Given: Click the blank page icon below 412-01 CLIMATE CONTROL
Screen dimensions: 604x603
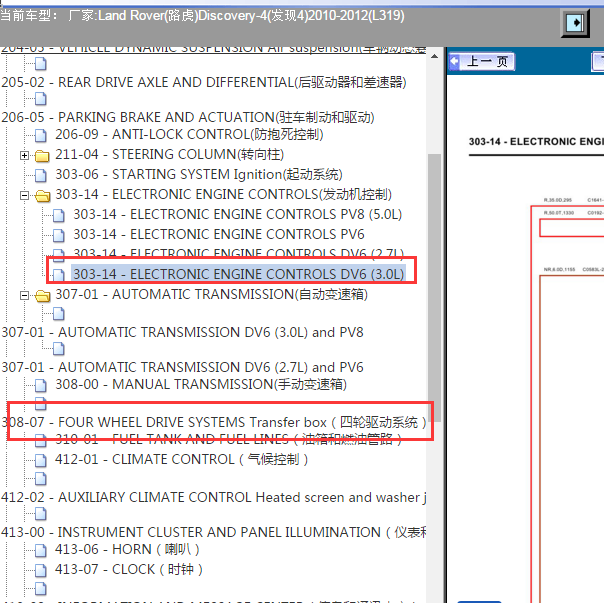Looking at the screenshot, I should [x=40, y=479].
